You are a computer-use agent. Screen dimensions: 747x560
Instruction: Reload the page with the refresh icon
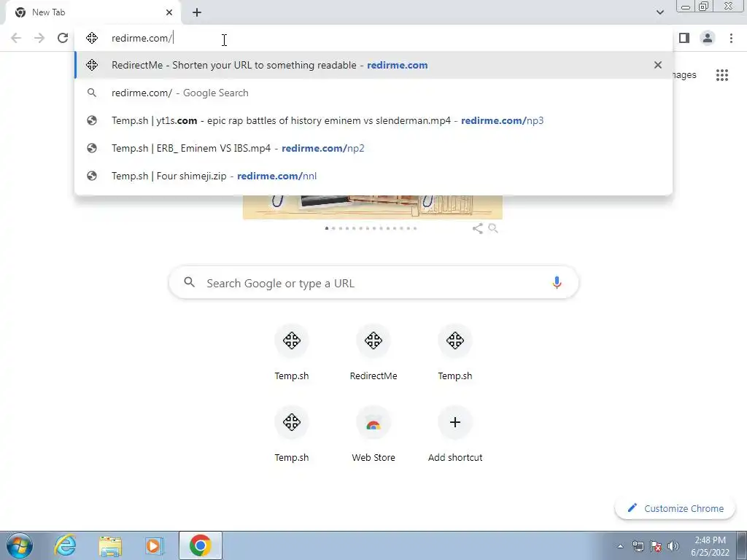coord(63,38)
